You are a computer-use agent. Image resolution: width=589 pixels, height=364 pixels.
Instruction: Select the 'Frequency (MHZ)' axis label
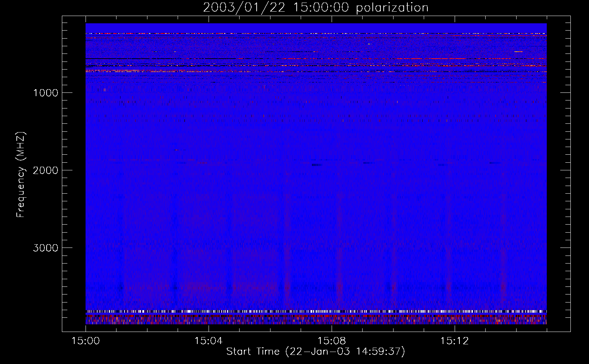click(x=21, y=174)
